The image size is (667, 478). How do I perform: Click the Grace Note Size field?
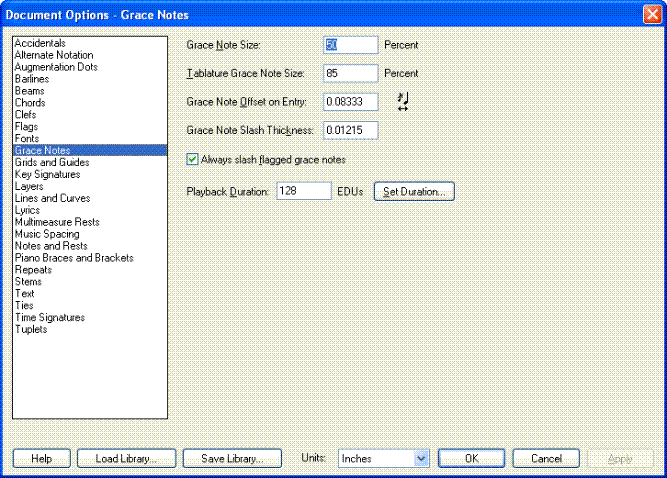[350, 45]
